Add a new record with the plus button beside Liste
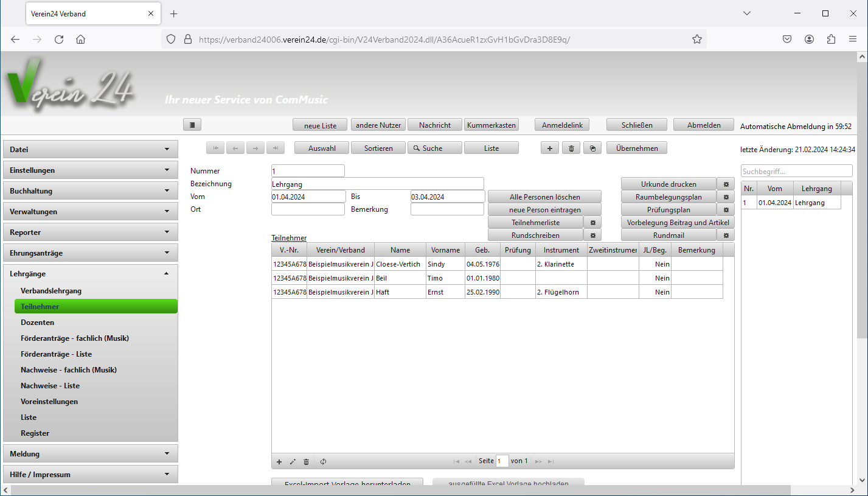The width and height of the screenshot is (868, 496). (x=550, y=148)
